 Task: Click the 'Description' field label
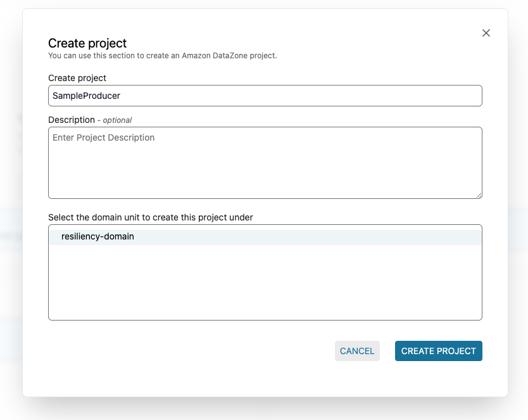click(x=71, y=120)
